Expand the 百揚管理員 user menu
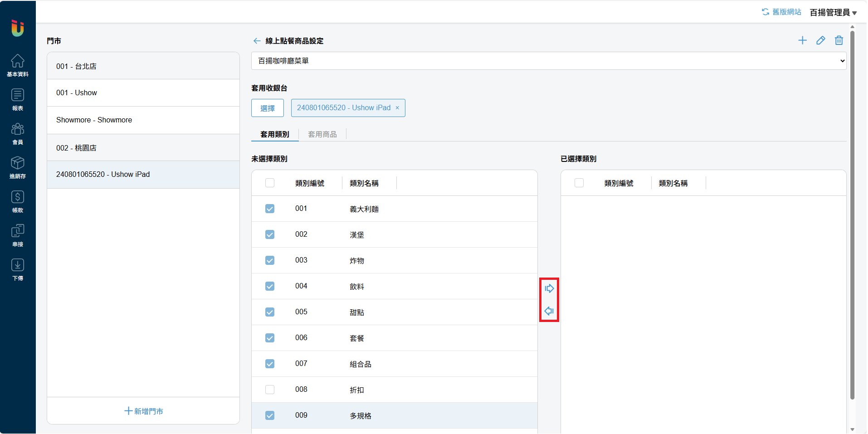 click(833, 12)
